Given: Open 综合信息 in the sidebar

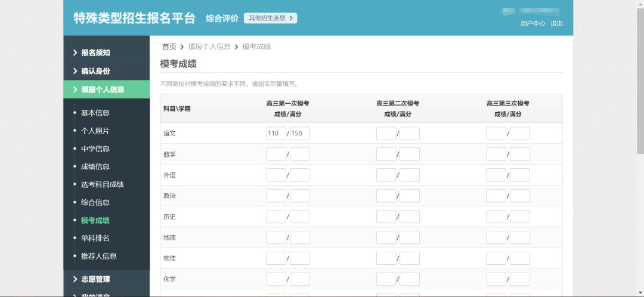Looking at the screenshot, I should (x=95, y=202).
